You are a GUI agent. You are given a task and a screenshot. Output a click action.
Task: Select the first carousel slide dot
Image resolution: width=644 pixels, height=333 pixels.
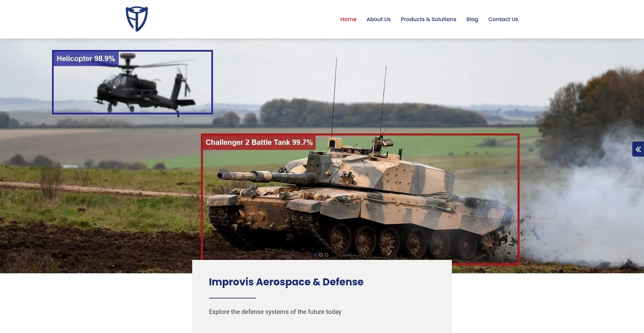click(315, 255)
